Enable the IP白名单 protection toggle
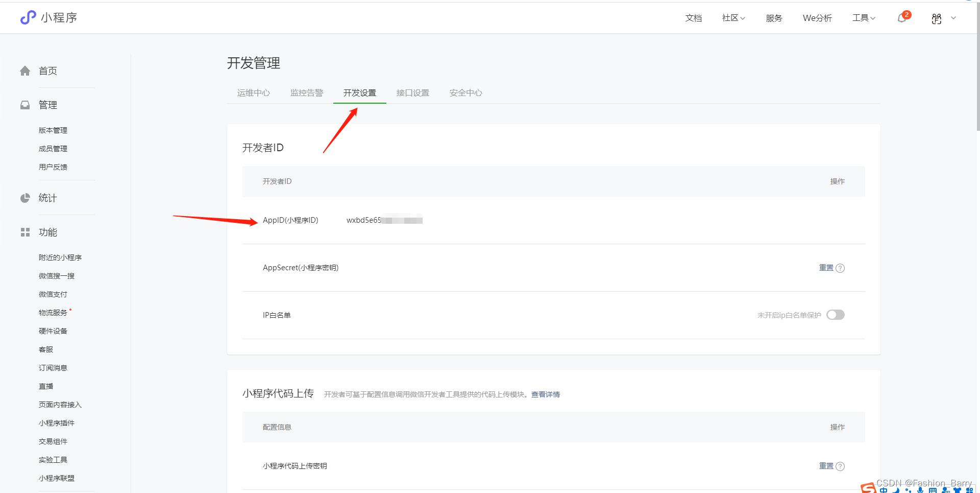This screenshot has width=980, height=493. 835,315
